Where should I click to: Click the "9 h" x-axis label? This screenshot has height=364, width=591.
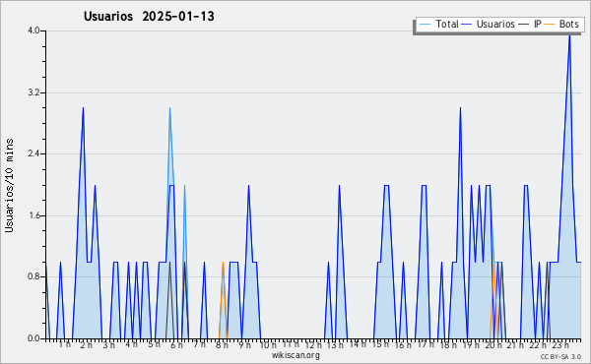244,345
